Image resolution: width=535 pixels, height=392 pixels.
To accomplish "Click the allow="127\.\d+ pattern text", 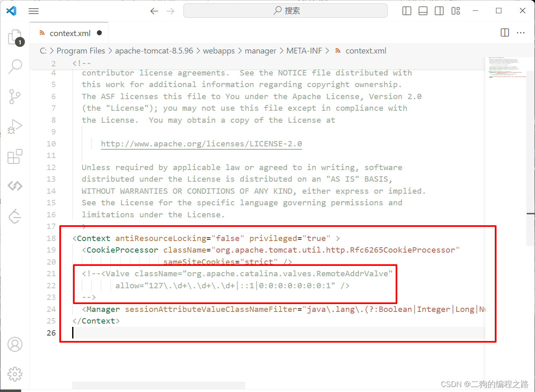I will [x=175, y=285].
